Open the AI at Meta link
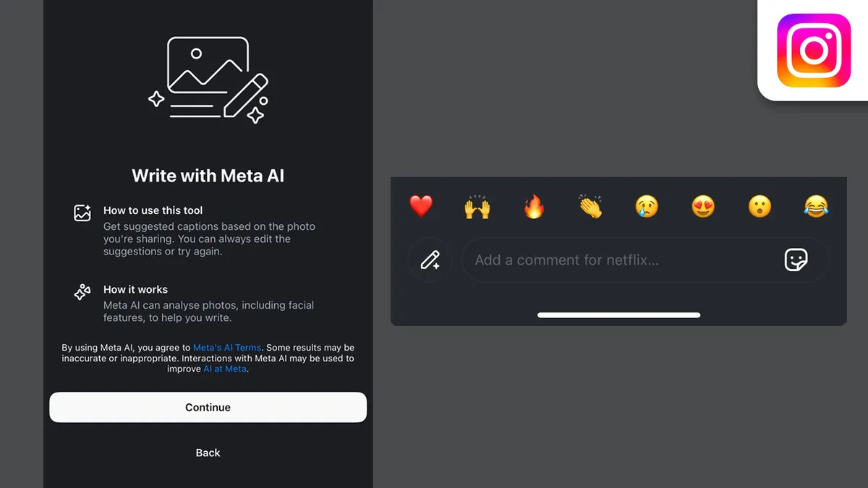The width and height of the screenshot is (868, 488). pos(225,368)
